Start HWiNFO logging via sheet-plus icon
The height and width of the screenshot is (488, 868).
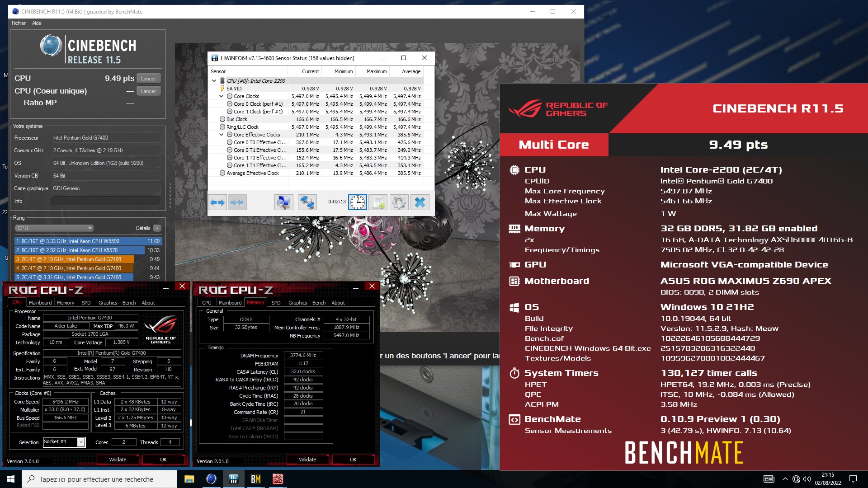(378, 202)
